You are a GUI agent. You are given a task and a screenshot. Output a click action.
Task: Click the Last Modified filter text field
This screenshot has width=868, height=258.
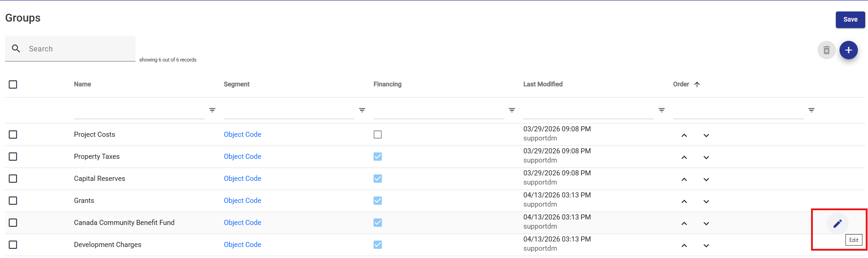pyautogui.click(x=589, y=111)
